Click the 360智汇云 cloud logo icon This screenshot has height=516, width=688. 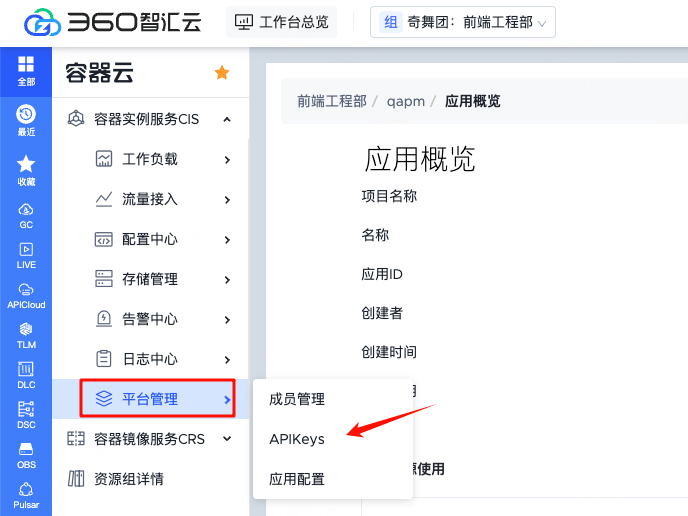pyautogui.click(x=42, y=22)
